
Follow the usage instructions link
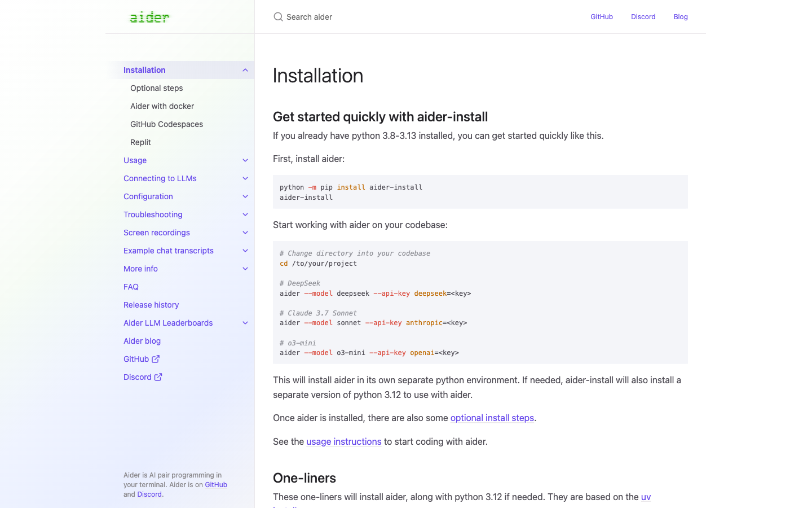344,441
